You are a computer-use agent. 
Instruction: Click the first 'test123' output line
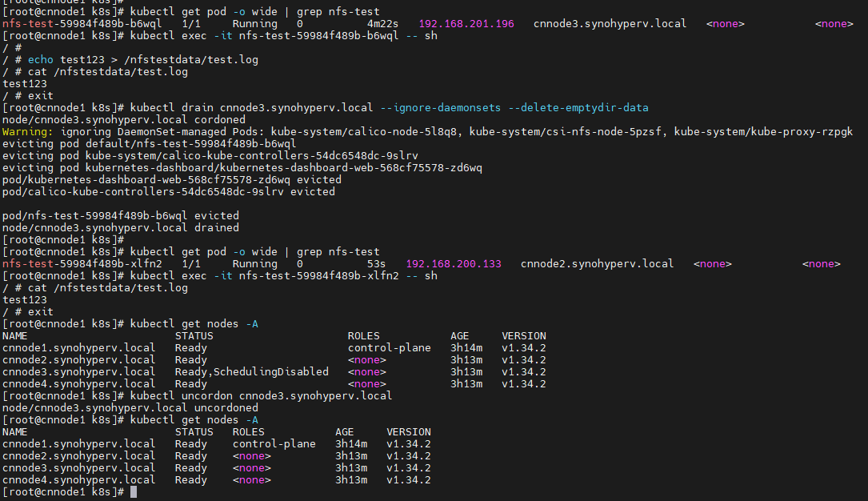pos(24,84)
